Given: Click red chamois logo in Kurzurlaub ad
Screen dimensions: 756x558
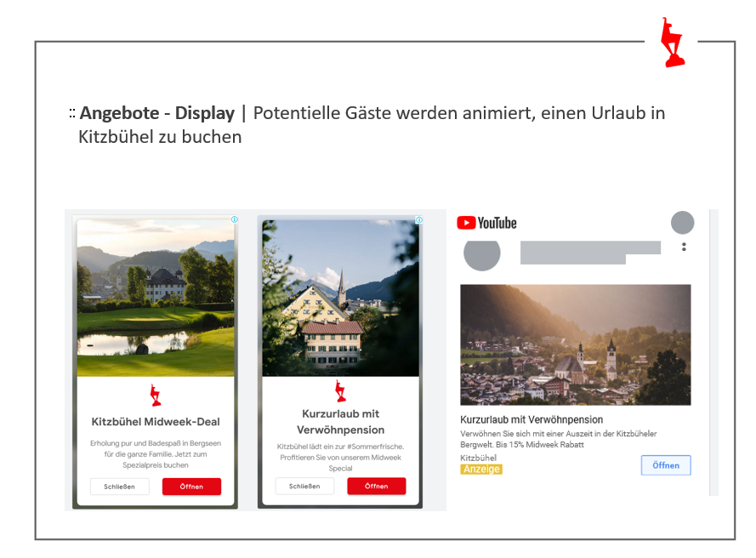Looking at the screenshot, I should 340,390.
